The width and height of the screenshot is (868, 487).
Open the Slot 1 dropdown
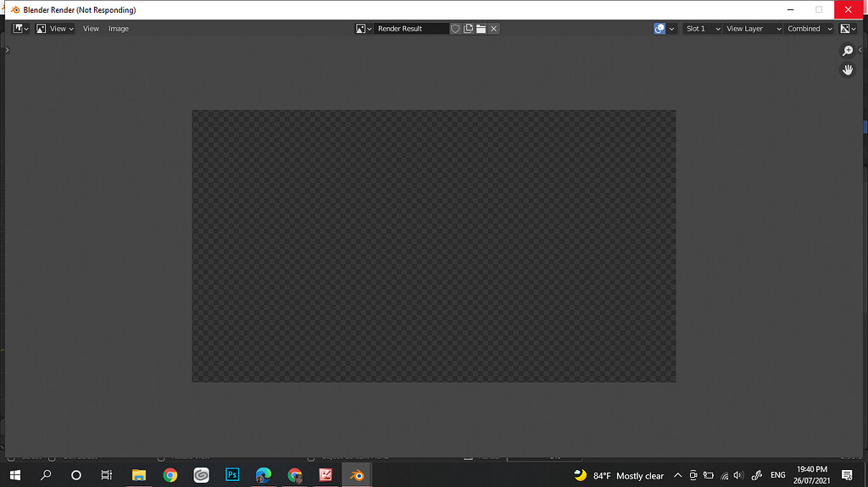point(702,29)
